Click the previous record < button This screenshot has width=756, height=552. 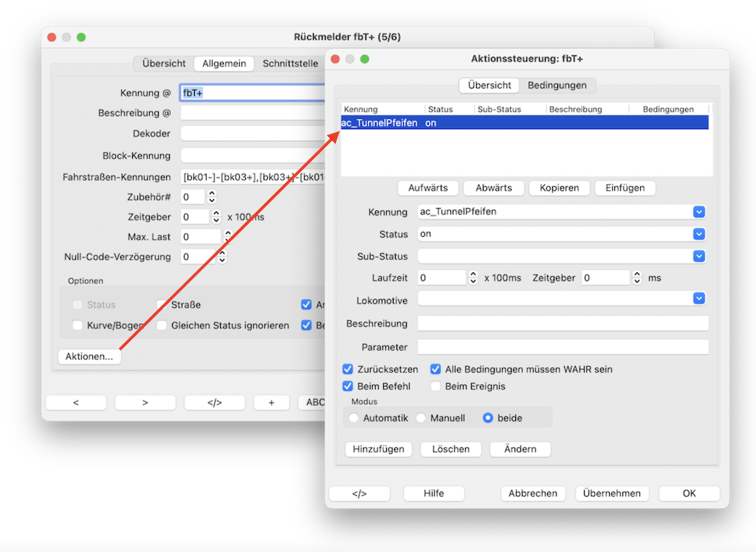(76, 402)
